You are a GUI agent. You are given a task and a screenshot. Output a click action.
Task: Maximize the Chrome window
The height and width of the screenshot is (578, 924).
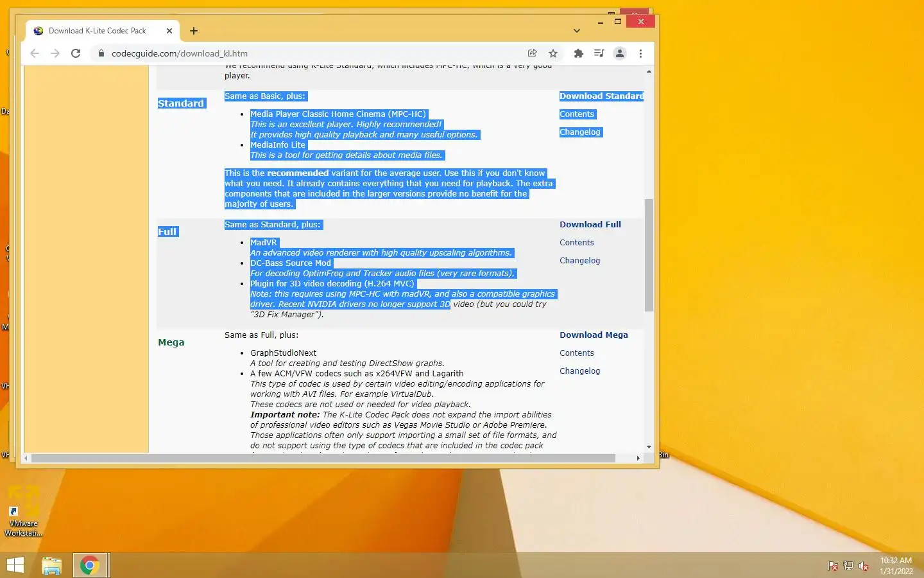(618, 22)
